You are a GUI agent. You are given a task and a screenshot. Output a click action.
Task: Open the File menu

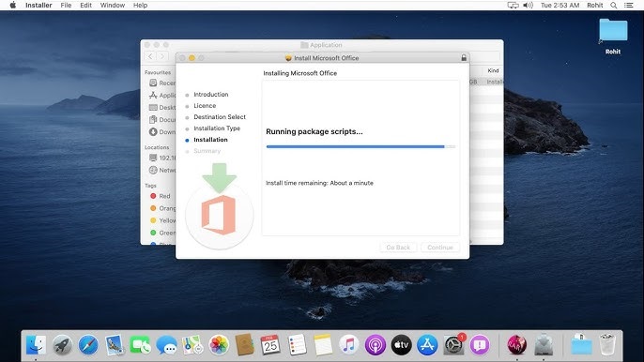pos(66,6)
